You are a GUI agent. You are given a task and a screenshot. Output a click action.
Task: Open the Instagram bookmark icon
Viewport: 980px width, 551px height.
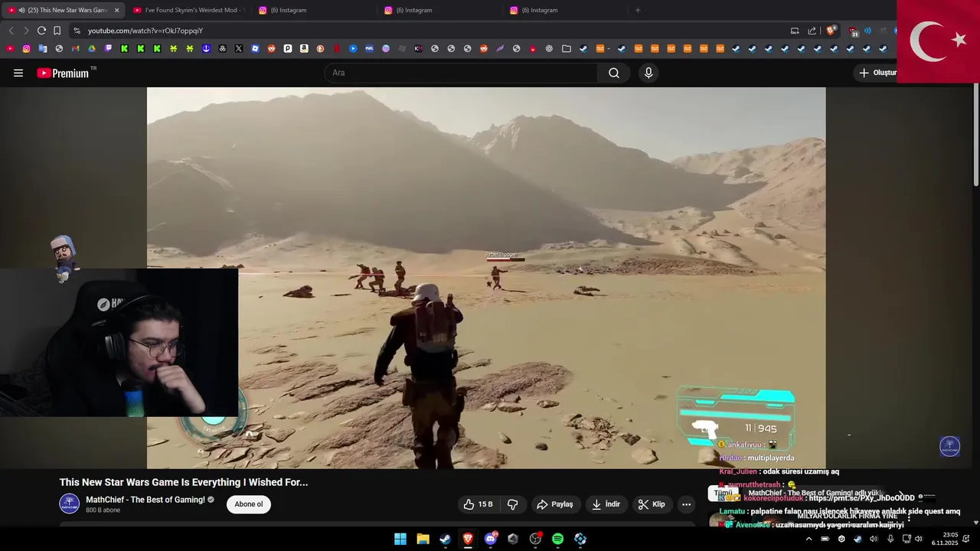(x=26, y=48)
